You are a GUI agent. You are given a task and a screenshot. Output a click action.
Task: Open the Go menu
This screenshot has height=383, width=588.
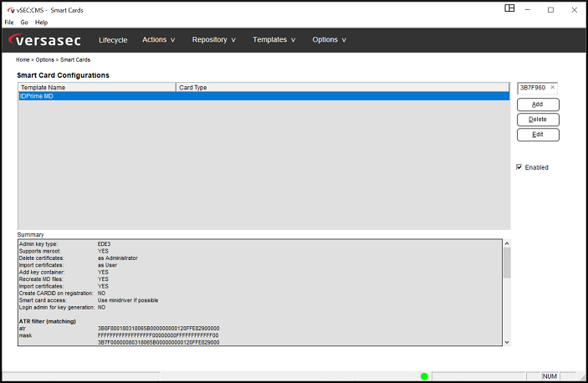pos(24,23)
